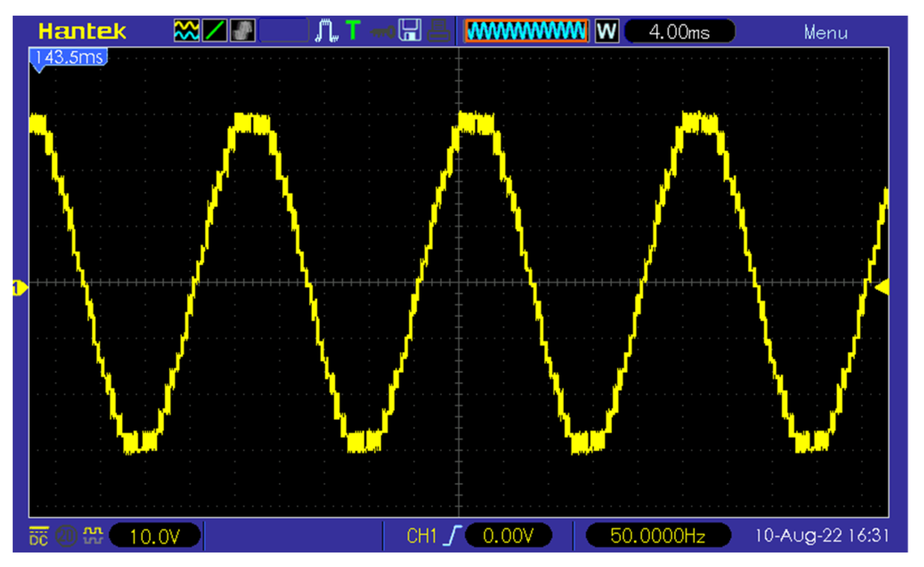Image resolution: width=924 pixels, height=567 pixels.
Task: Click the green T trigger status icon
Action: (353, 31)
